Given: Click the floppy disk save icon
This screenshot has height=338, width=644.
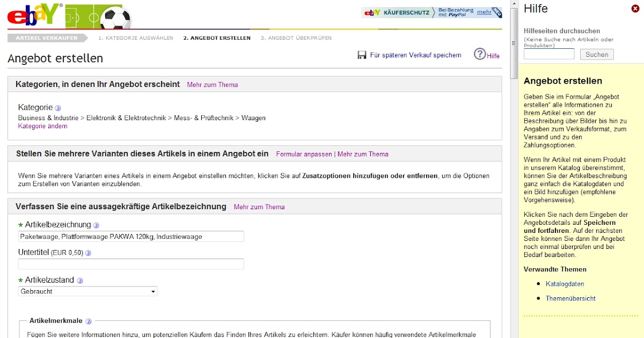Looking at the screenshot, I should coord(362,55).
